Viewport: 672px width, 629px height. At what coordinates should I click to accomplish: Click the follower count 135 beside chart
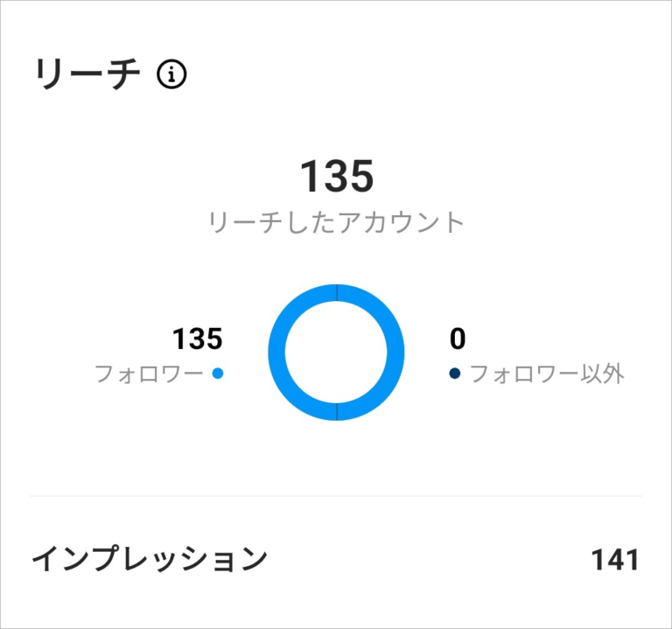197,339
